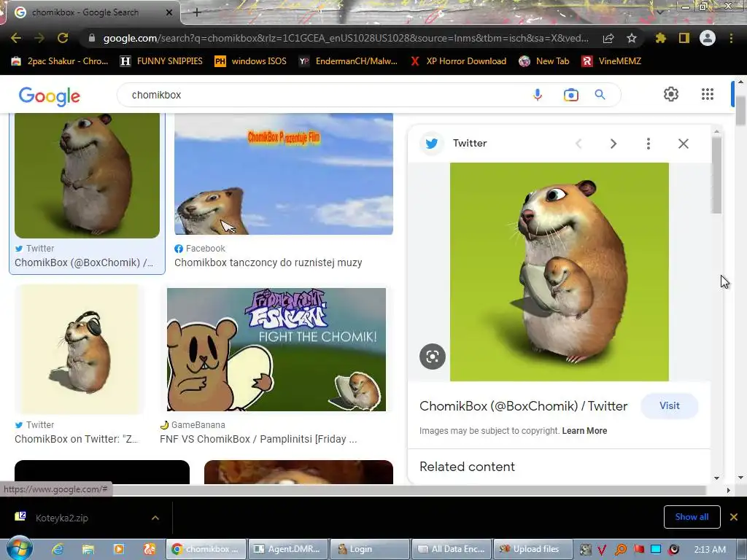747x560 pixels.
Task: Go to the Google logo homepage
Action: [x=50, y=96]
